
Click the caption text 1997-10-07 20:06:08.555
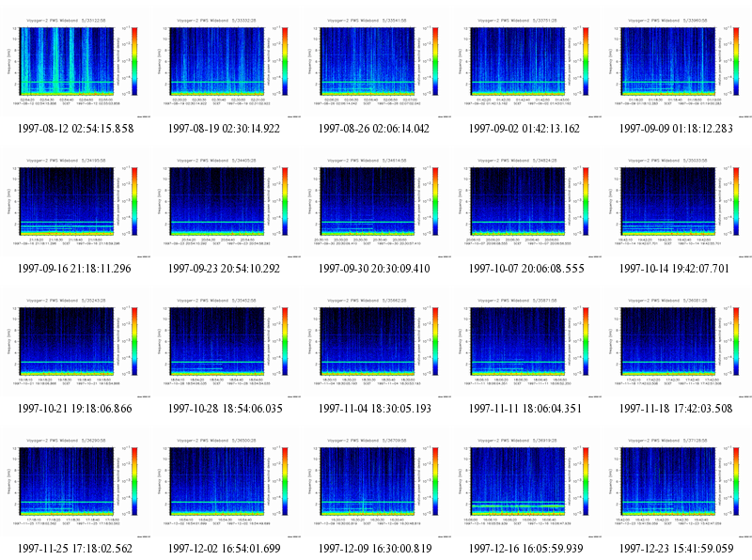point(526,269)
